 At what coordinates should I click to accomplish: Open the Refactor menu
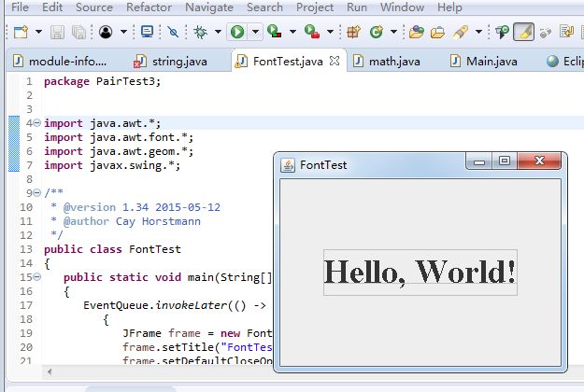pos(149,7)
